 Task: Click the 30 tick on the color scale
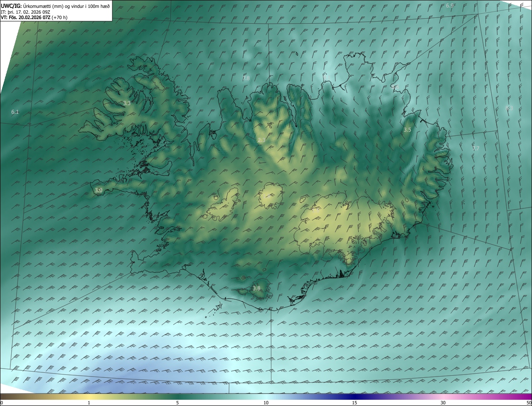point(443,403)
